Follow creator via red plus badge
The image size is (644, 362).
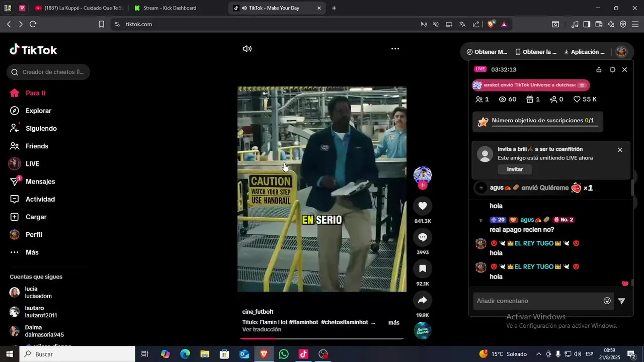[x=423, y=186]
